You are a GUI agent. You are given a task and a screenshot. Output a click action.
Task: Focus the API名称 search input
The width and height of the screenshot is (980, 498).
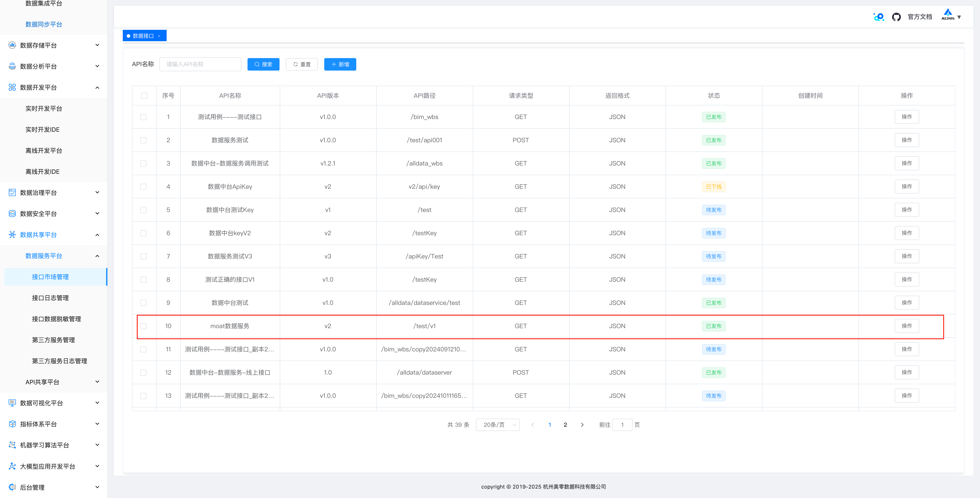tap(200, 64)
